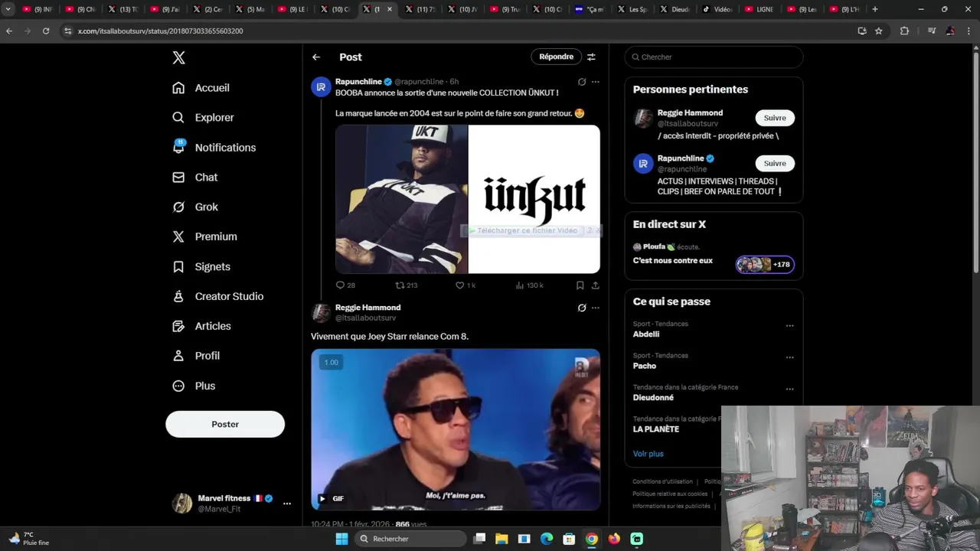Open reply sort settings icon
The height and width of the screenshot is (551, 980).
coord(591,57)
